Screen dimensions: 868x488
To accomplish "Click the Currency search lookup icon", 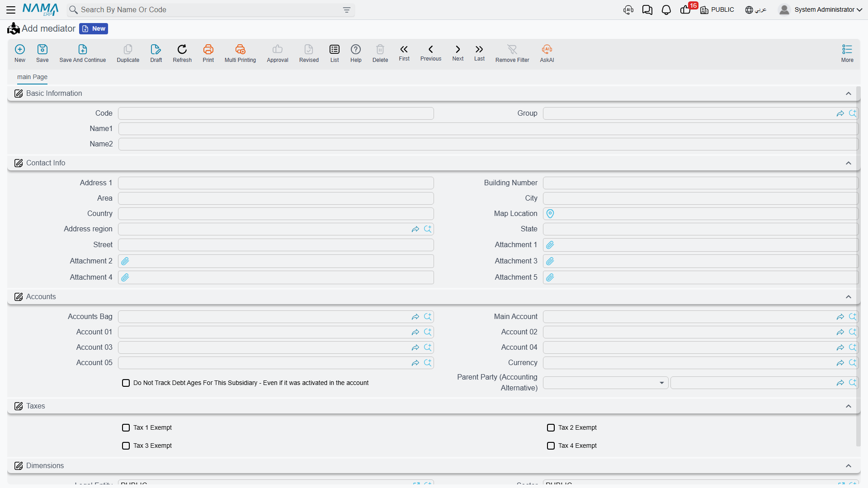I will pos(853,363).
